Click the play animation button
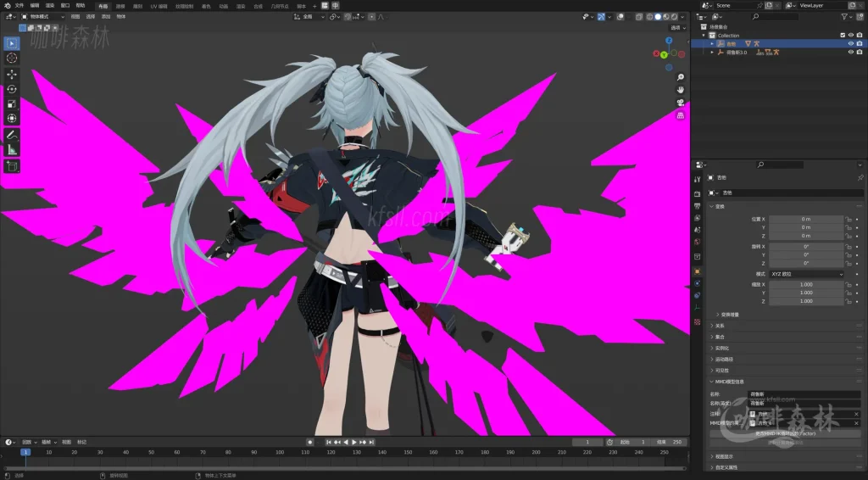Screen dimensions: 868x480 354,443
